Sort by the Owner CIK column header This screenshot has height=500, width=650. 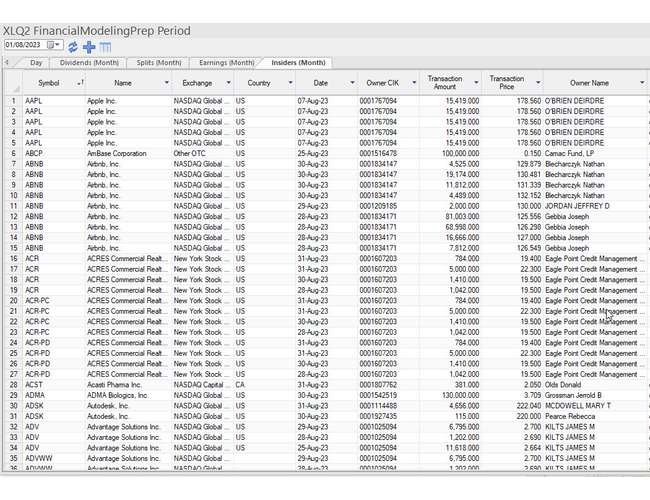[x=382, y=83]
